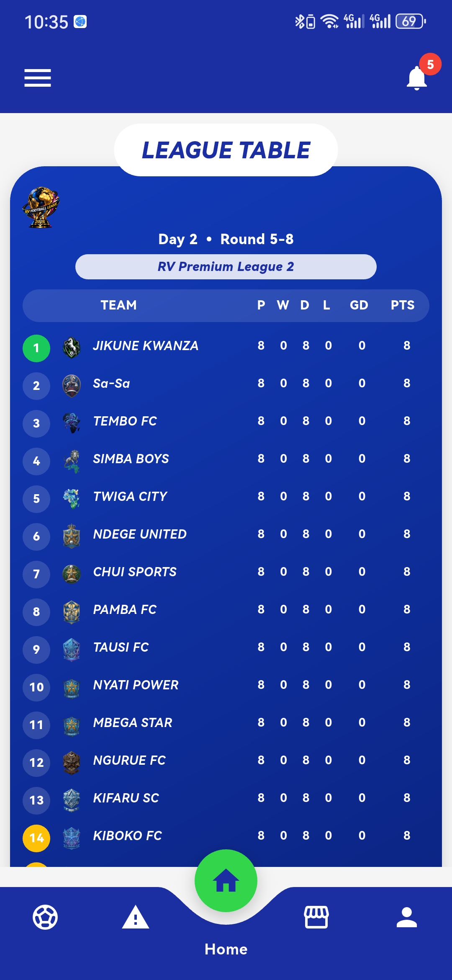Tap the RV Football League trophy logo

point(41,207)
